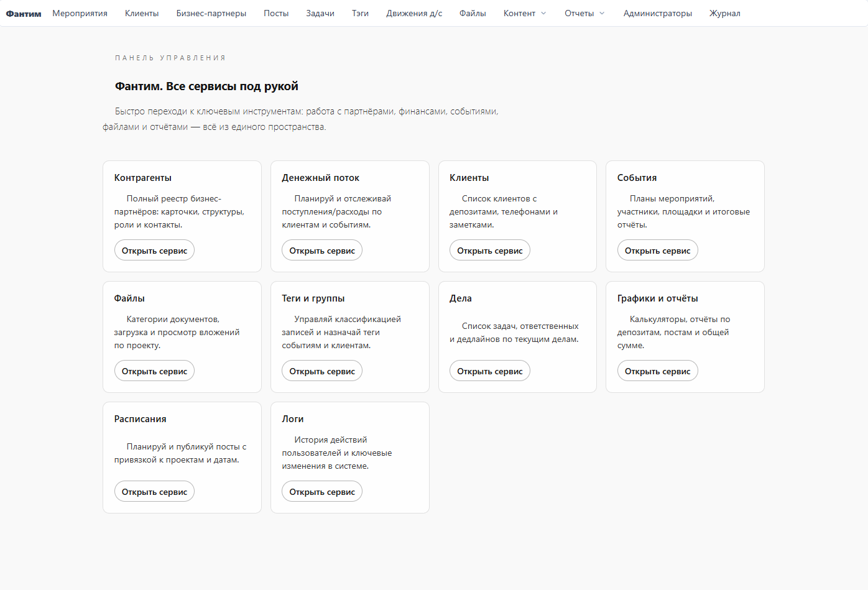This screenshot has width=868, height=590.
Task: Open the Мероприятия menu item
Action: pos(80,14)
